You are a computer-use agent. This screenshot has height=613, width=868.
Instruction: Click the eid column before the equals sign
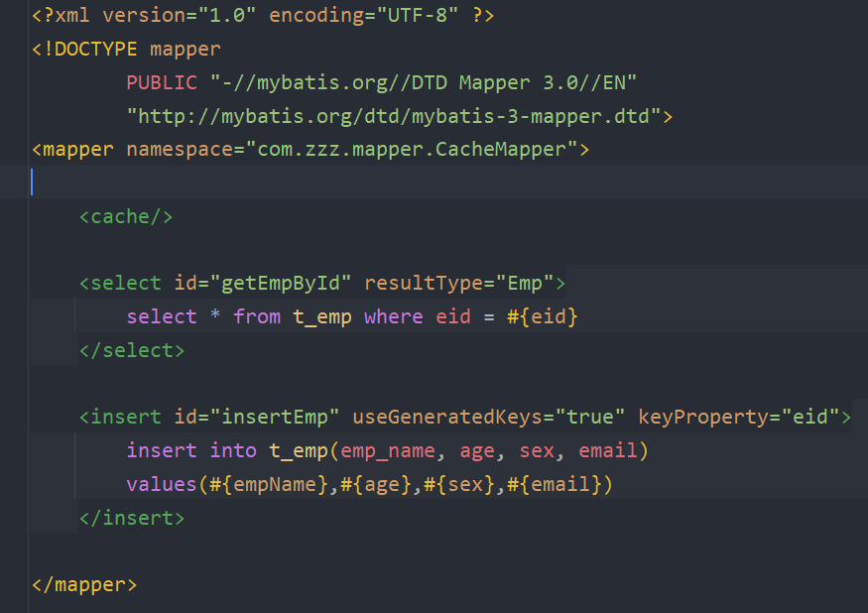tap(453, 316)
